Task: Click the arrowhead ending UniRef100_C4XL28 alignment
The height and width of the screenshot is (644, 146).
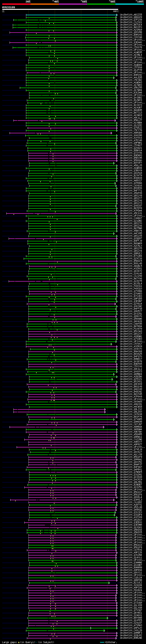Action: 104,631
